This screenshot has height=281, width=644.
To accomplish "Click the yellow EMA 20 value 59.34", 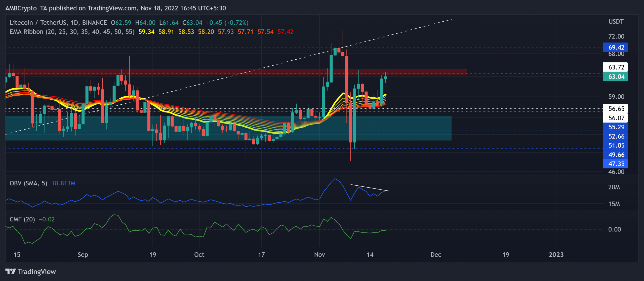I will (146, 32).
